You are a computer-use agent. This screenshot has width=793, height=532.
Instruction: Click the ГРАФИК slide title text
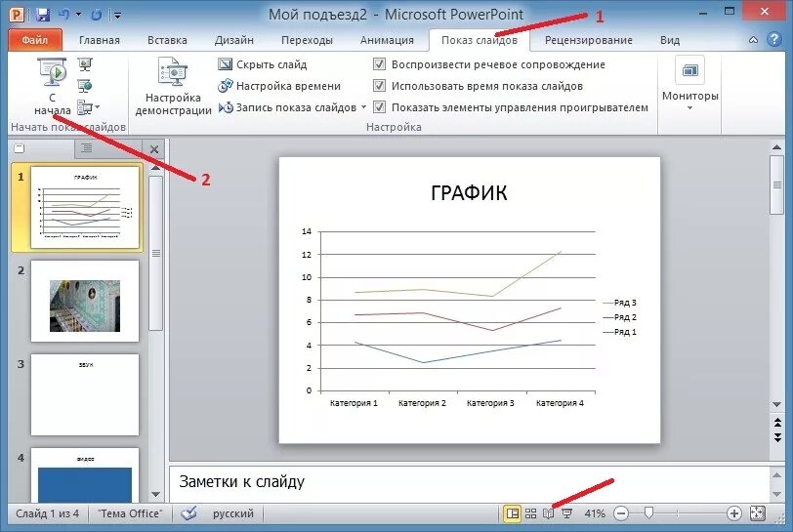tap(469, 192)
